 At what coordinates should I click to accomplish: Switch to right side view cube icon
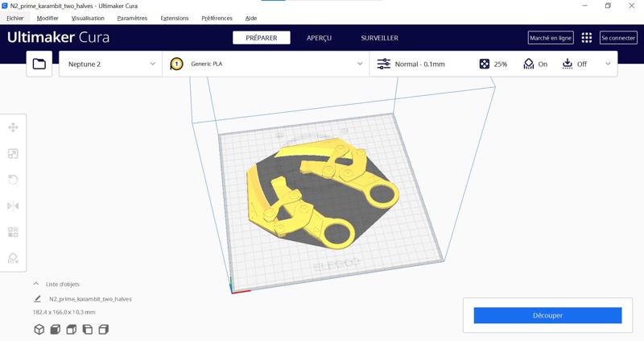[x=104, y=330]
